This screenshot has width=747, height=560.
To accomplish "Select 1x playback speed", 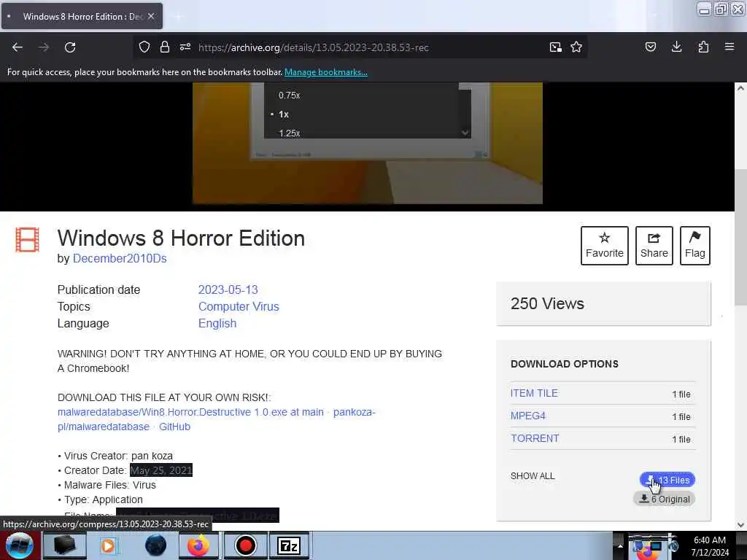I will pos(284,114).
